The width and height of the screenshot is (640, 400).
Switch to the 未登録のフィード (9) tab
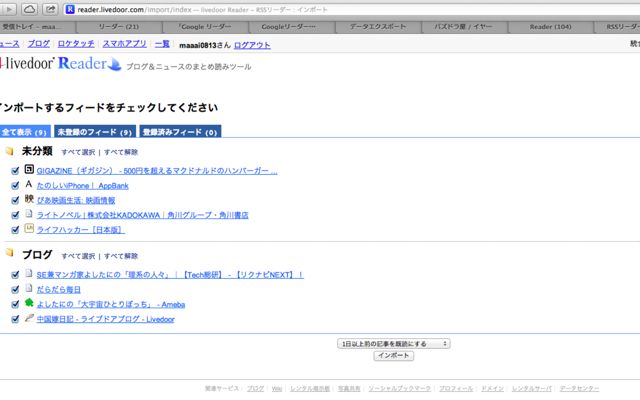[x=95, y=131]
